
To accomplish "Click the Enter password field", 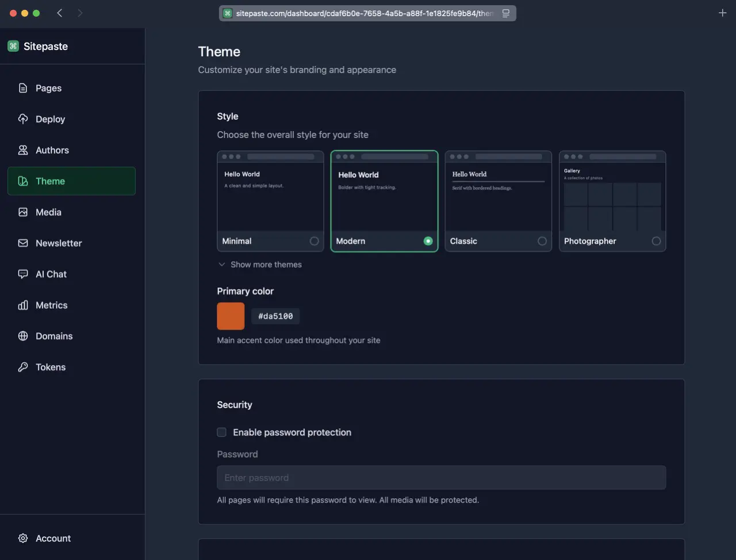I will 441,477.
